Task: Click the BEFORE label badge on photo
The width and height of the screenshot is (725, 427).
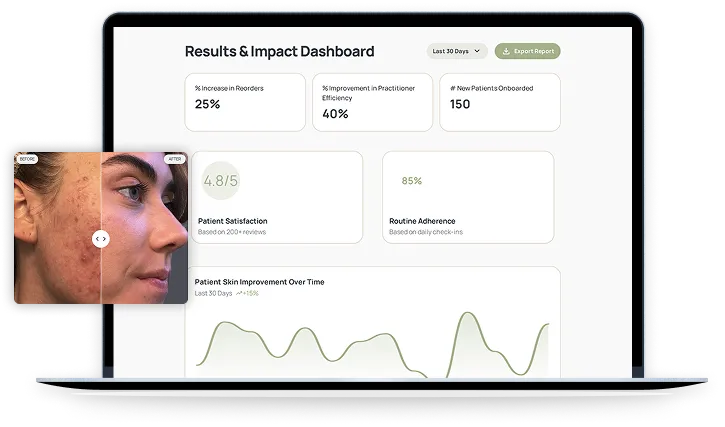Action: [x=26, y=159]
